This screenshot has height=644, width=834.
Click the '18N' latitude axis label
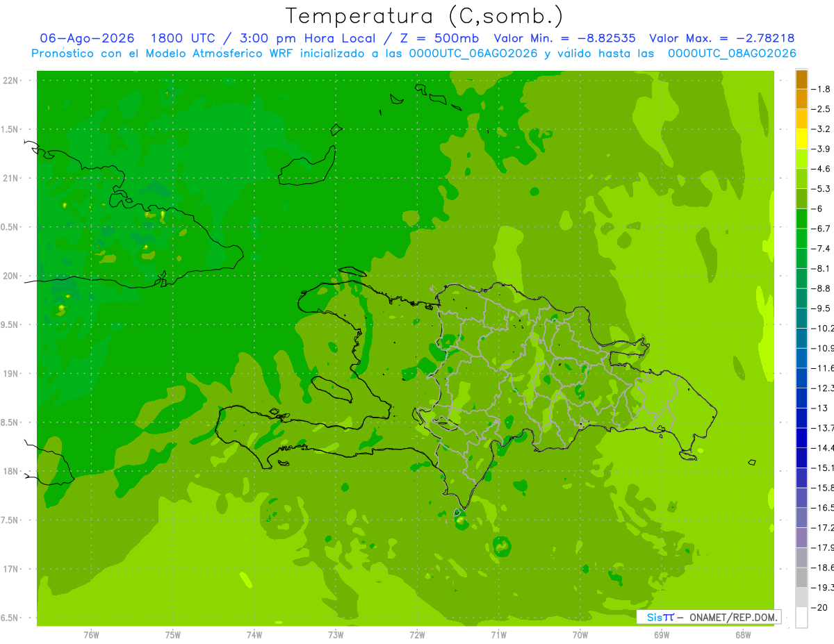(x=12, y=472)
